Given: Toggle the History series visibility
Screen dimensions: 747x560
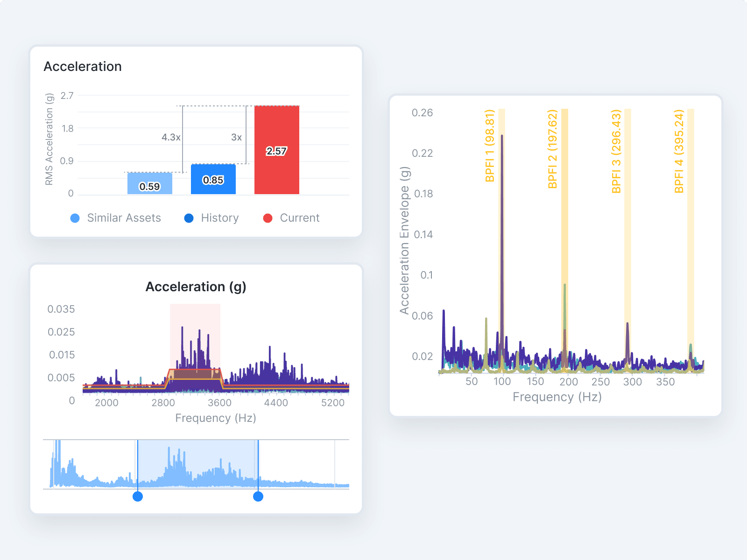Looking at the screenshot, I should click(219, 218).
